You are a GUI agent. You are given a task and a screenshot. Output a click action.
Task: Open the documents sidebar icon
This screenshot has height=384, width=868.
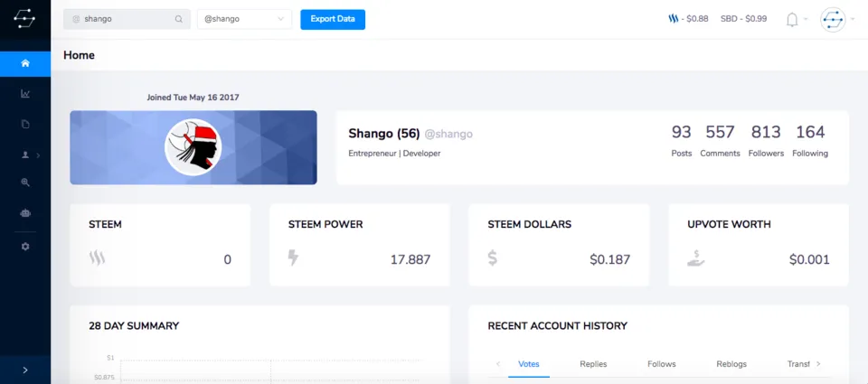25,125
